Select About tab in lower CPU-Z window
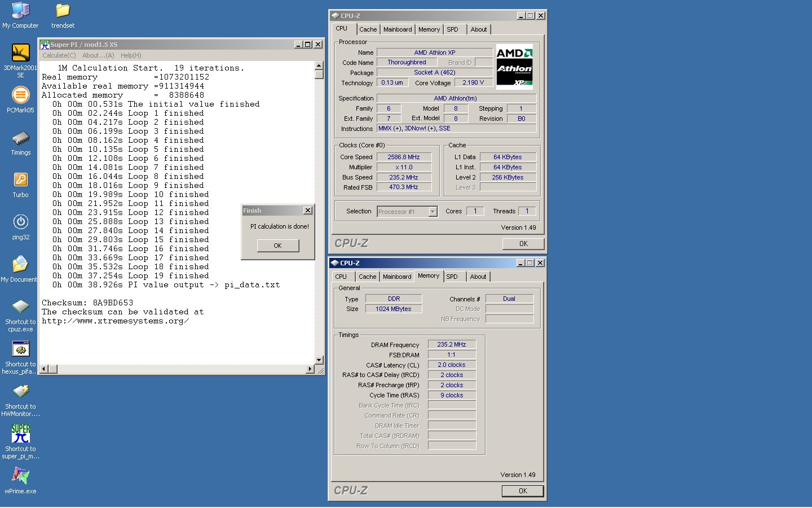812x508 pixels. click(478, 277)
